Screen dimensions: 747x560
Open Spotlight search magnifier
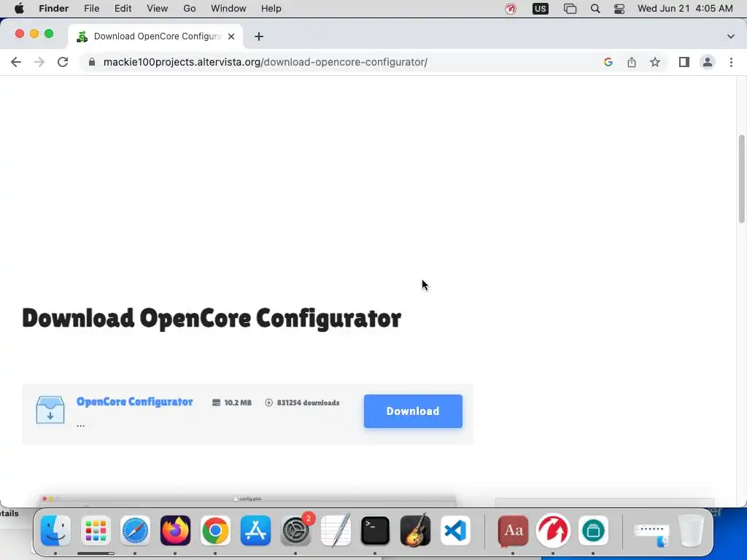595,9
